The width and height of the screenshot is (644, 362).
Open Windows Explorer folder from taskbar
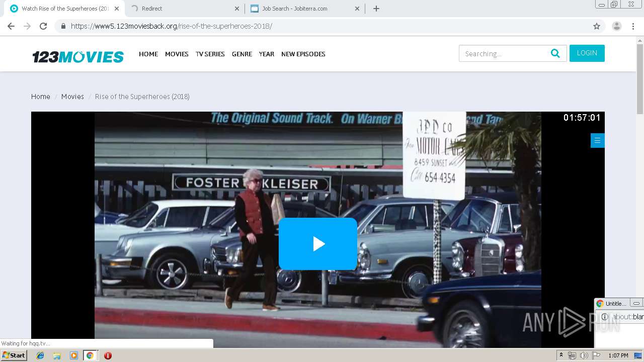57,355
